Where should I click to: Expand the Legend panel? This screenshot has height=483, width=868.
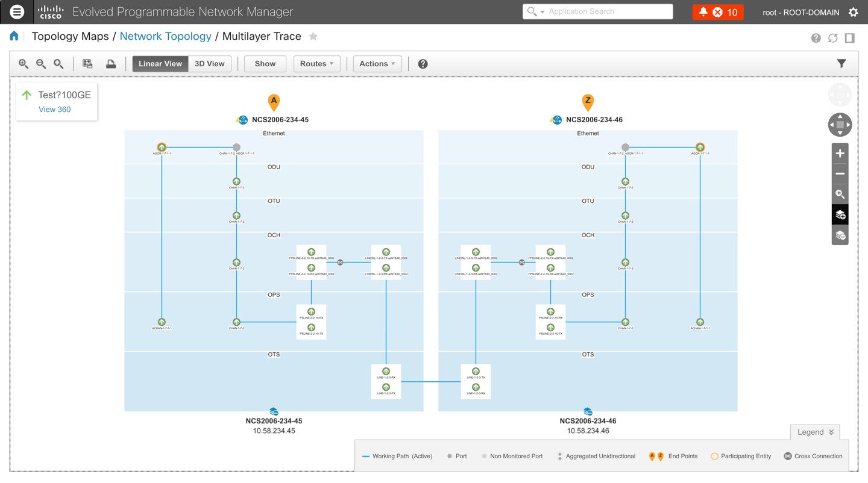[x=815, y=432]
